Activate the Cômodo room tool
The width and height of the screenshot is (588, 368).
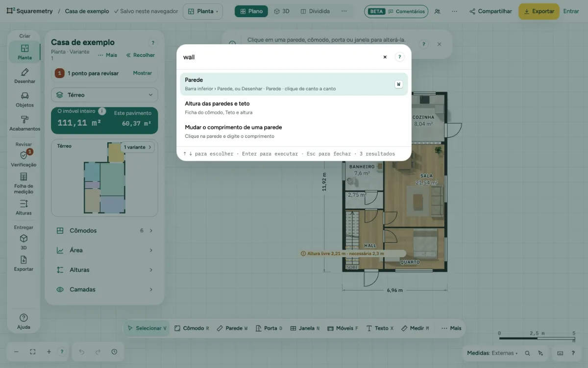tap(192, 328)
